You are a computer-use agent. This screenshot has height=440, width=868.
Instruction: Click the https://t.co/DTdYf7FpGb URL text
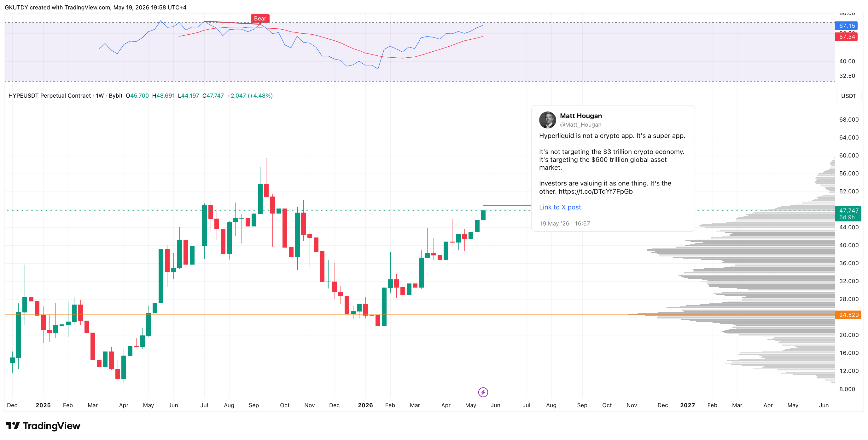[x=595, y=191]
